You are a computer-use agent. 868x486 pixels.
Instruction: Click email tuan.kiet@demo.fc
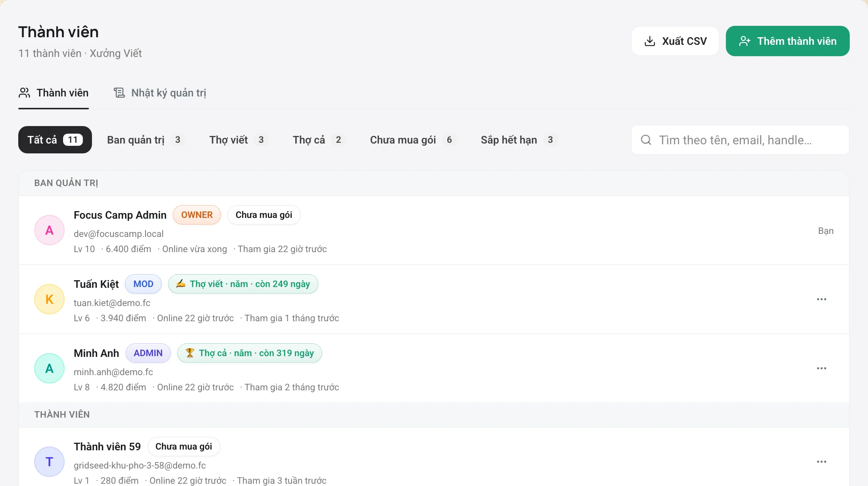(112, 303)
